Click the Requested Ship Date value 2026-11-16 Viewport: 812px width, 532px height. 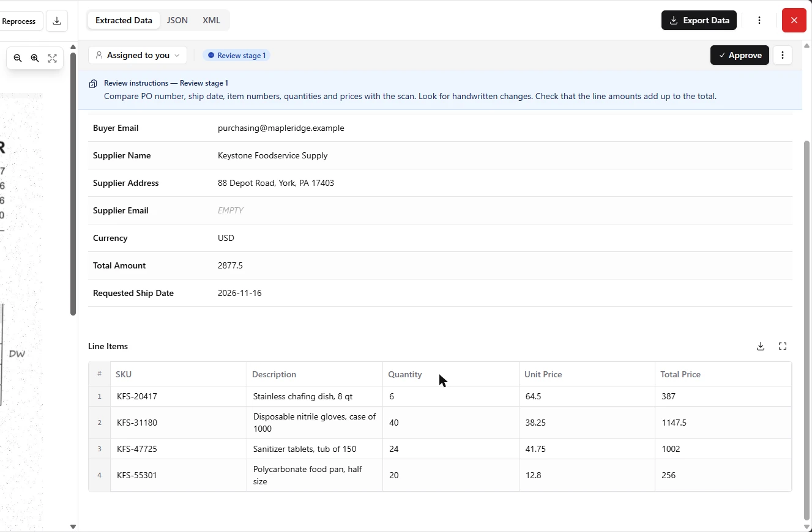pos(240,293)
